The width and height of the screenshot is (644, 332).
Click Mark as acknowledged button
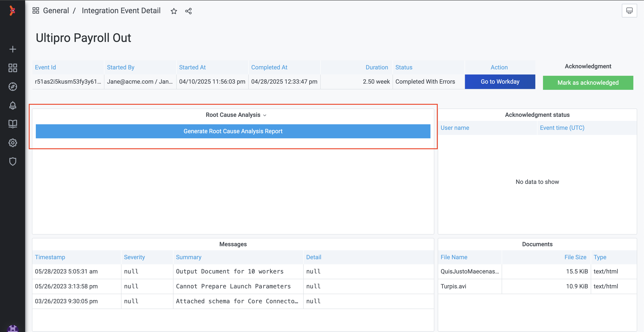[x=588, y=83]
